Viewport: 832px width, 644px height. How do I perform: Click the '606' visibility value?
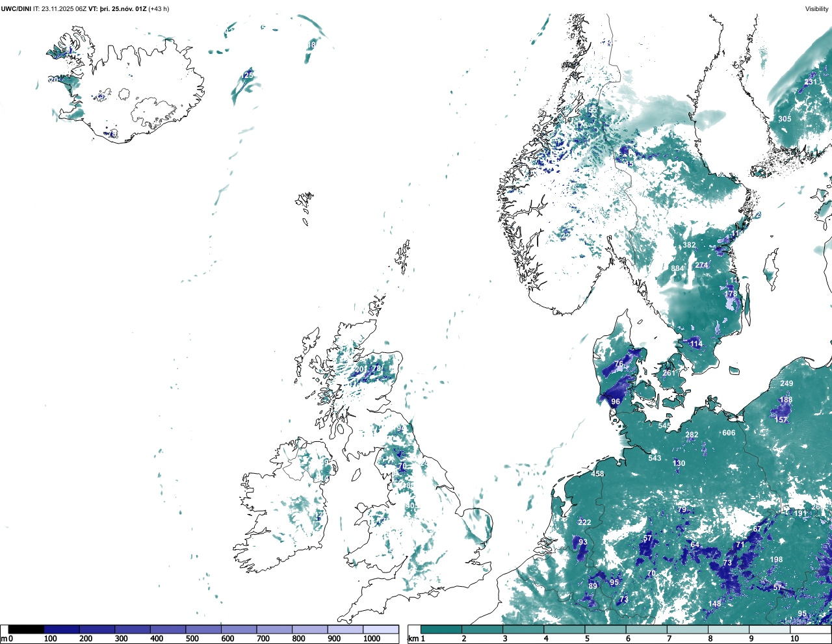click(x=729, y=433)
